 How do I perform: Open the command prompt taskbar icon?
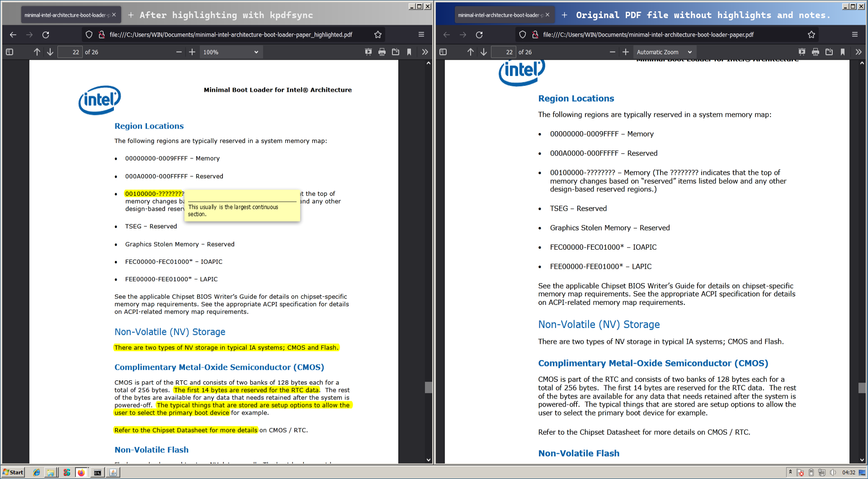(97, 472)
